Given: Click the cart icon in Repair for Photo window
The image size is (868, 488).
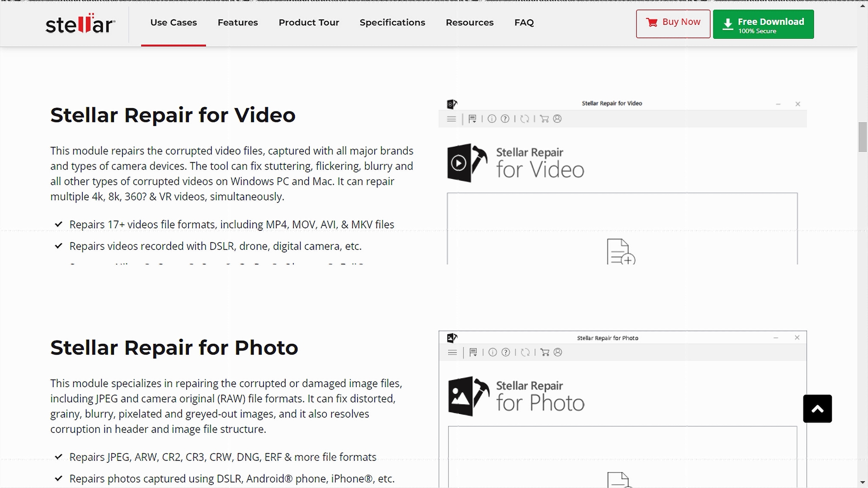Looking at the screenshot, I should click(545, 352).
